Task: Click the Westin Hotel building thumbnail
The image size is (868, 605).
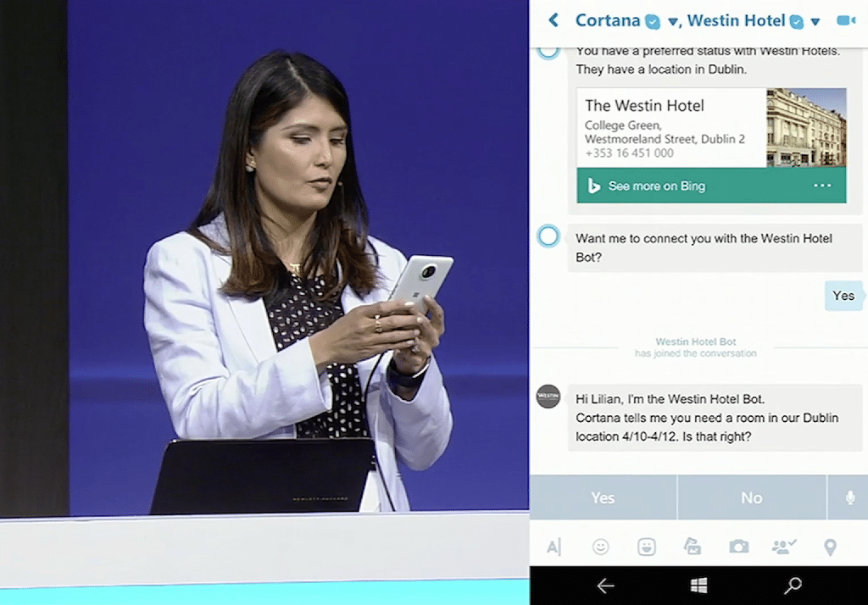Action: [x=806, y=127]
